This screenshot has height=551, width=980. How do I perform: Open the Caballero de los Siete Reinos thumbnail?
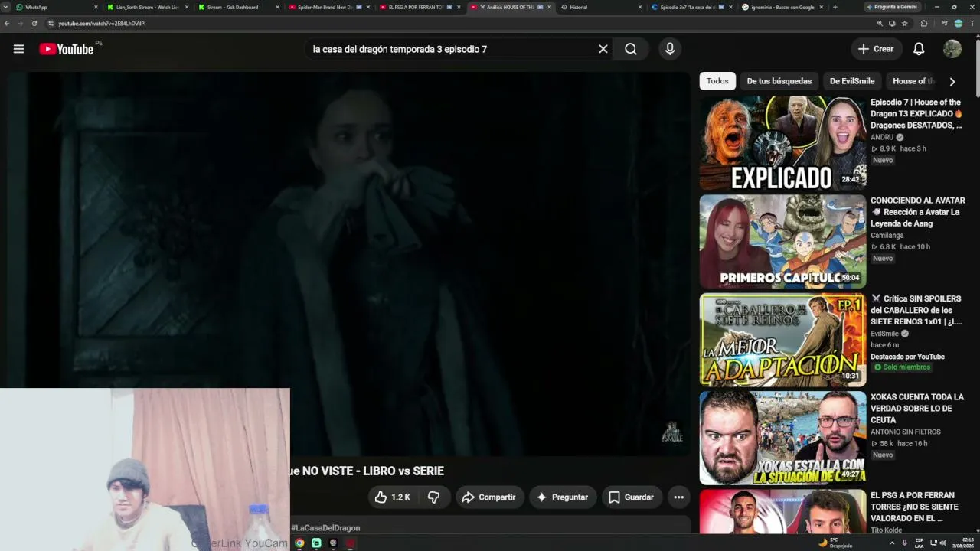tap(782, 340)
